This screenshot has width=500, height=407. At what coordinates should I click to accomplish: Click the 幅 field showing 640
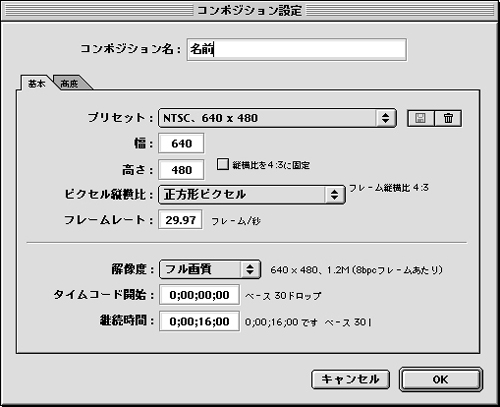(x=181, y=144)
